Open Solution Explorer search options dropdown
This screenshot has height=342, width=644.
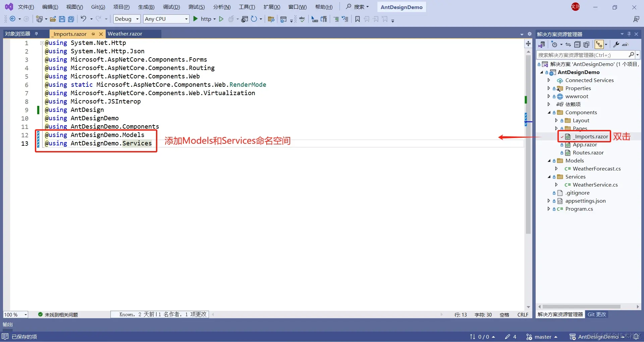click(x=638, y=55)
